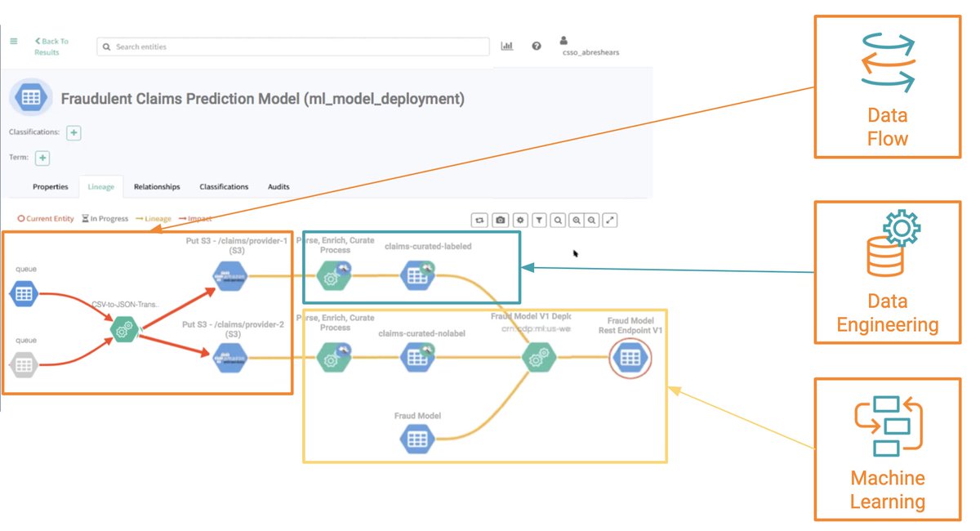This screenshot has height=531, width=980.
Task: Open the Relationships tab
Action: (x=157, y=187)
